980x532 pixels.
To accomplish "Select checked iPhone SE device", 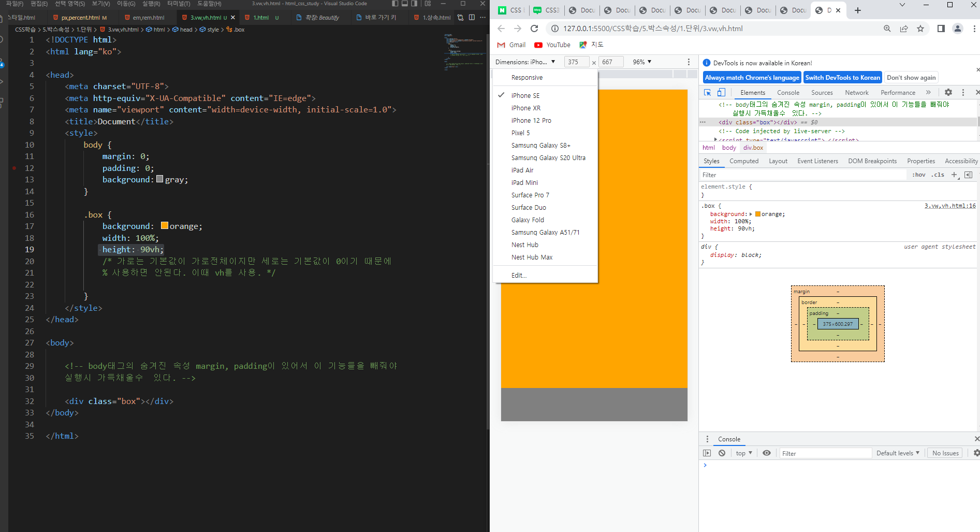I will 525,95.
